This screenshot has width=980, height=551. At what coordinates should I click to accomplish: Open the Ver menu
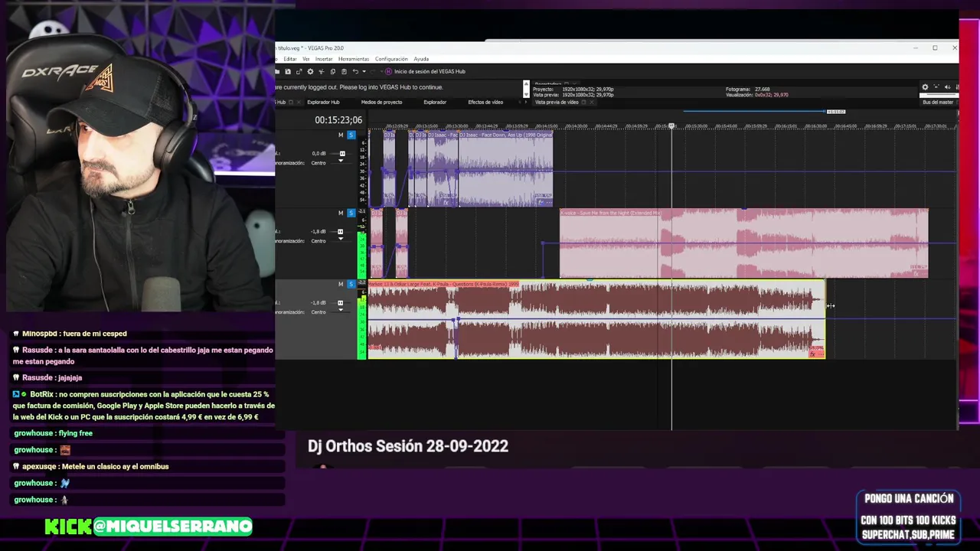306,59
